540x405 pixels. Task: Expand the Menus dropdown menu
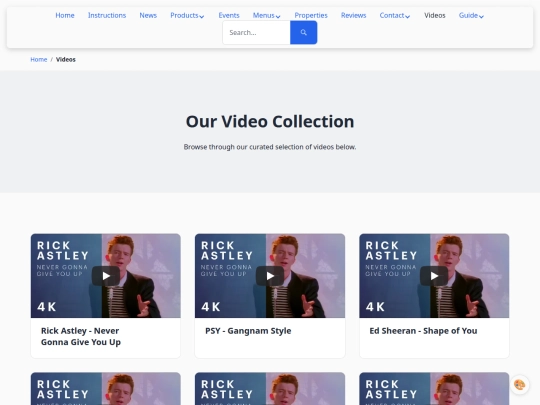(x=267, y=15)
